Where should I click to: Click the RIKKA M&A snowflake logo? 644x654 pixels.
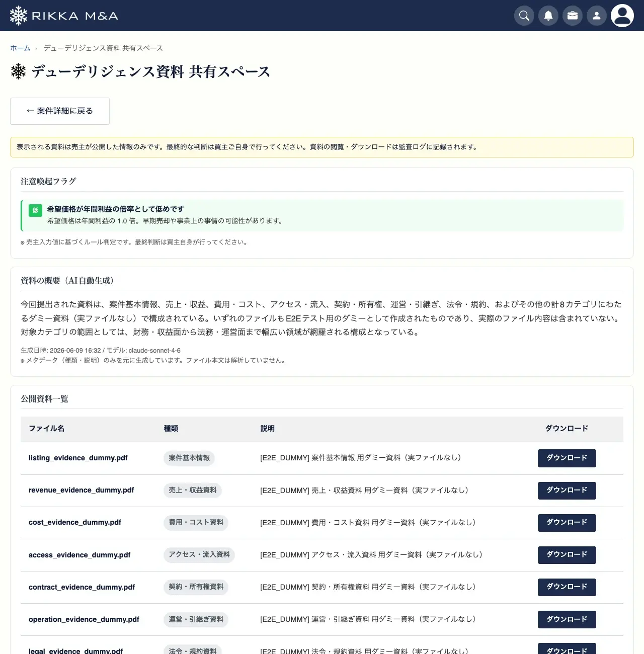coord(64,16)
